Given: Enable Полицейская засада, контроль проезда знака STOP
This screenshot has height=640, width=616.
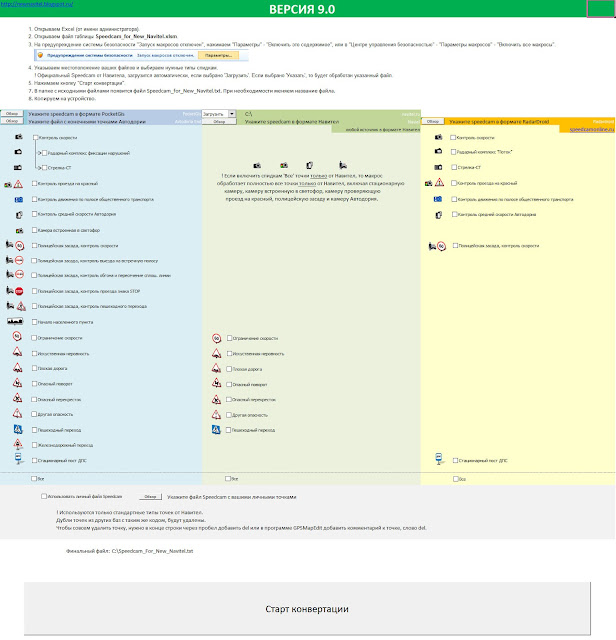Looking at the screenshot, I should tap(34, 291).
